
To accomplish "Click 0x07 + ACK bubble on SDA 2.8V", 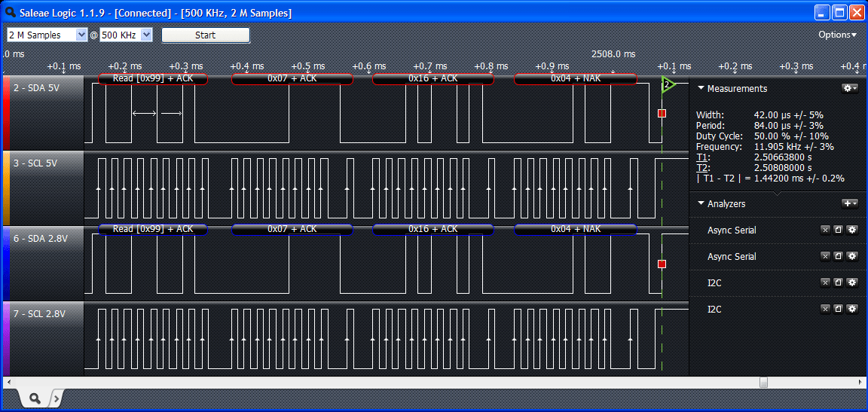I will pos(292,229).
